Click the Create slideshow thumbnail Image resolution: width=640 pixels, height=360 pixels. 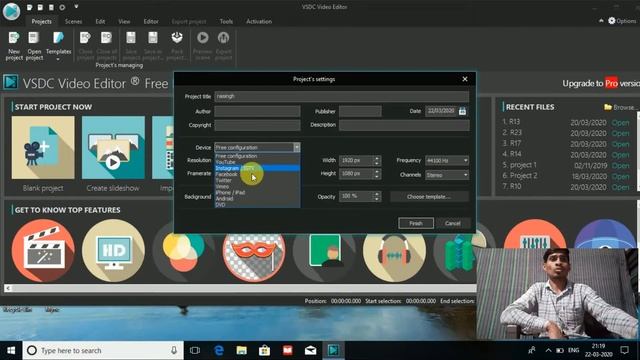click(113, 147)
